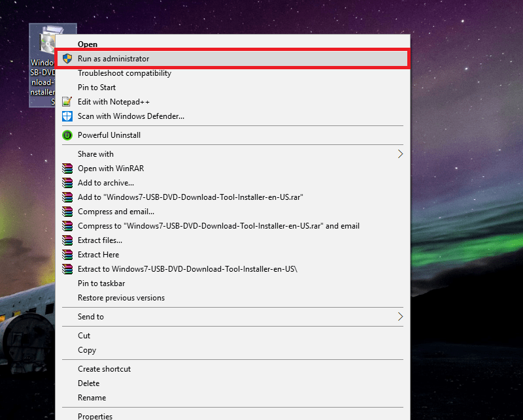Click the WinRAR icon beside Extract to Windows7-USB-DVD-Download-Tool-Installer-en-US\

pyautogui.click(x=67, y=268)
